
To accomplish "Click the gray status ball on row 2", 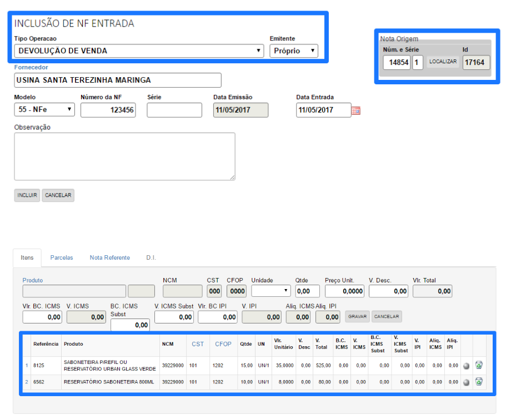I will [466, 382].
